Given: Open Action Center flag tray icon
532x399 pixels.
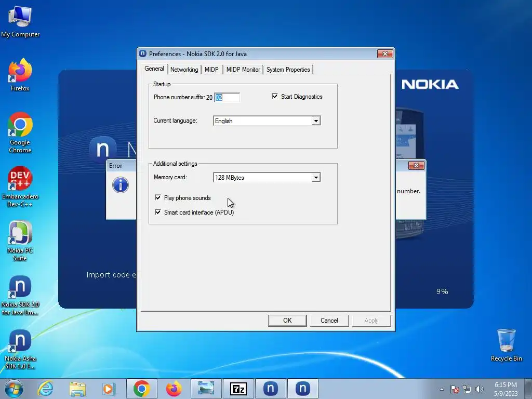Looking at the screenshot, I should click(455, 389).
